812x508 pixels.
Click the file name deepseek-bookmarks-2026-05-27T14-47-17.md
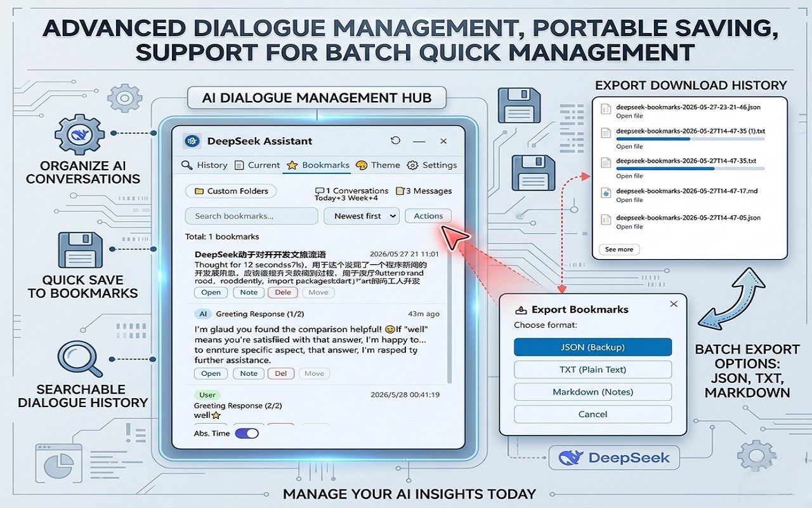(687, 190)
